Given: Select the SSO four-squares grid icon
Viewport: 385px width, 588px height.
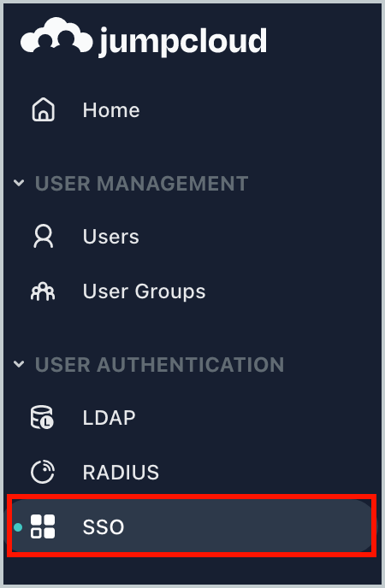Looking at the screenshot, I should point(43,526).
